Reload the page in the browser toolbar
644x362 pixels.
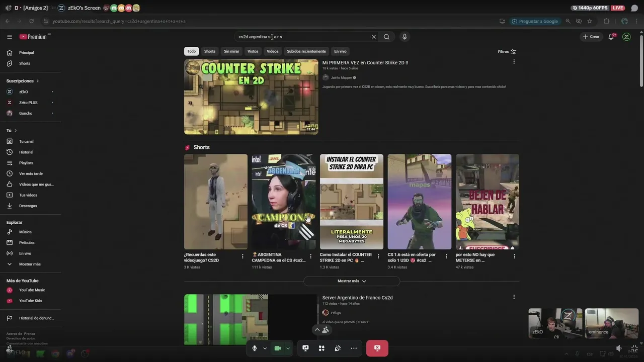[x=32, y=21]
